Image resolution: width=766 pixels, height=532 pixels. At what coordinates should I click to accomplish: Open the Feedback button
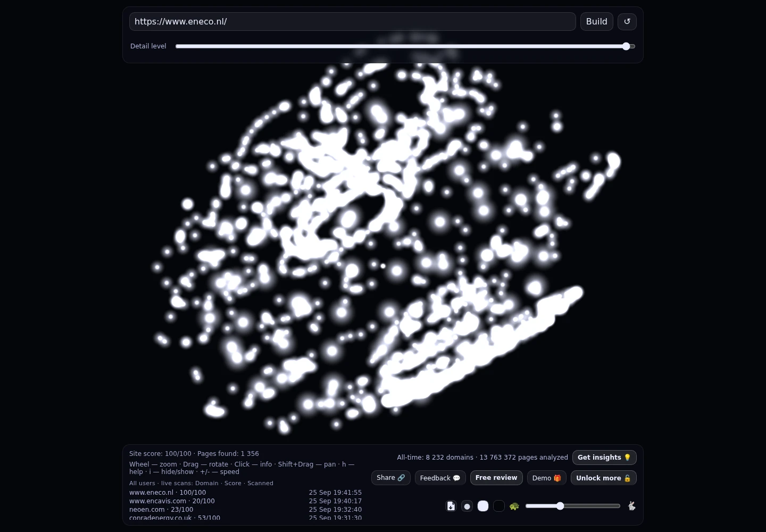pos(440,478)
